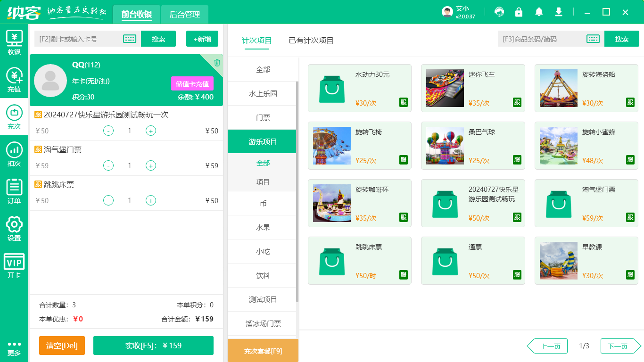
Task: Click 下一页 to go to next page
Action: point(618,346)
